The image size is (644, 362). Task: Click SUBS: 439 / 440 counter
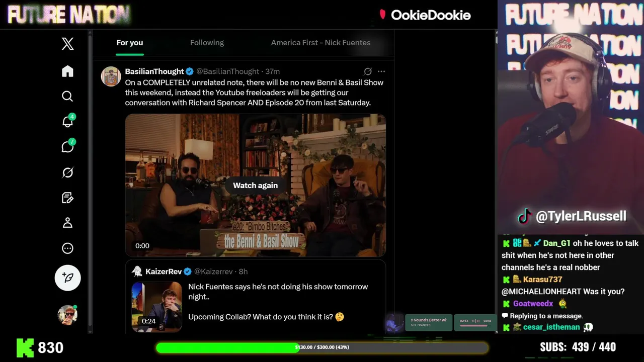click(578, 347)
